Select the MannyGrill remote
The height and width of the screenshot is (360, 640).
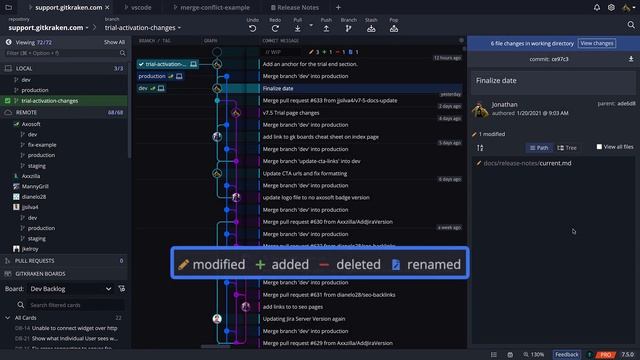pyautogui.click(x=35, y=187)
